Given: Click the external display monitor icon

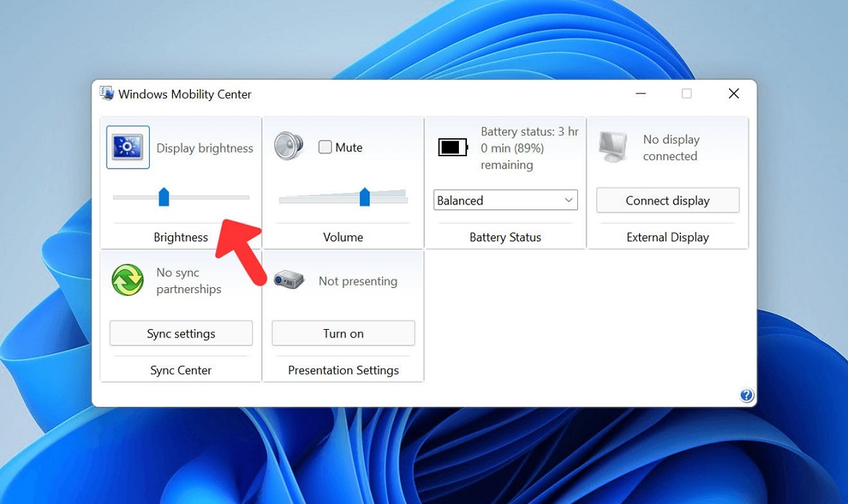Looking at the screenshot, I should pos(613,147).
